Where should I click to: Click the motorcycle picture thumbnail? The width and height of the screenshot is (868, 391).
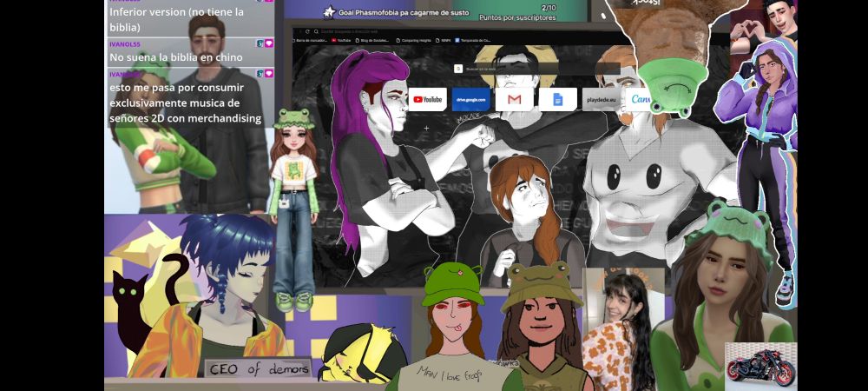760,366
